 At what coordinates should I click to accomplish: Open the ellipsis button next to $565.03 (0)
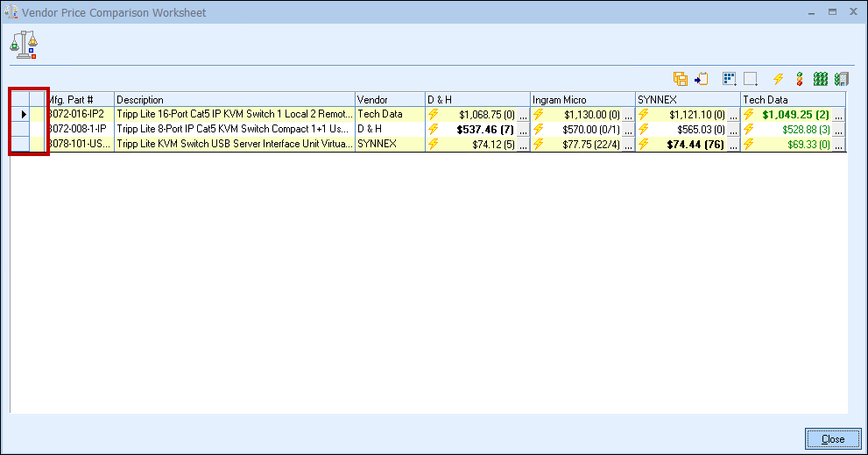[733, 130]
